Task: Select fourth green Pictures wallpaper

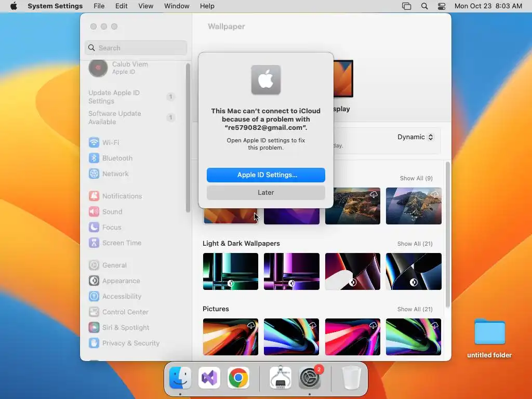Action: tap(414, 337)
